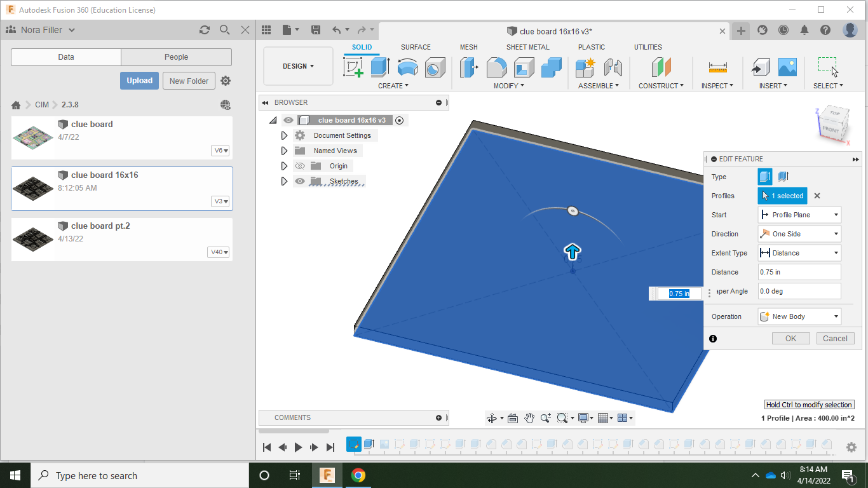
Task: Click the Measure tool under Inspect
Action: coord(717,67)
